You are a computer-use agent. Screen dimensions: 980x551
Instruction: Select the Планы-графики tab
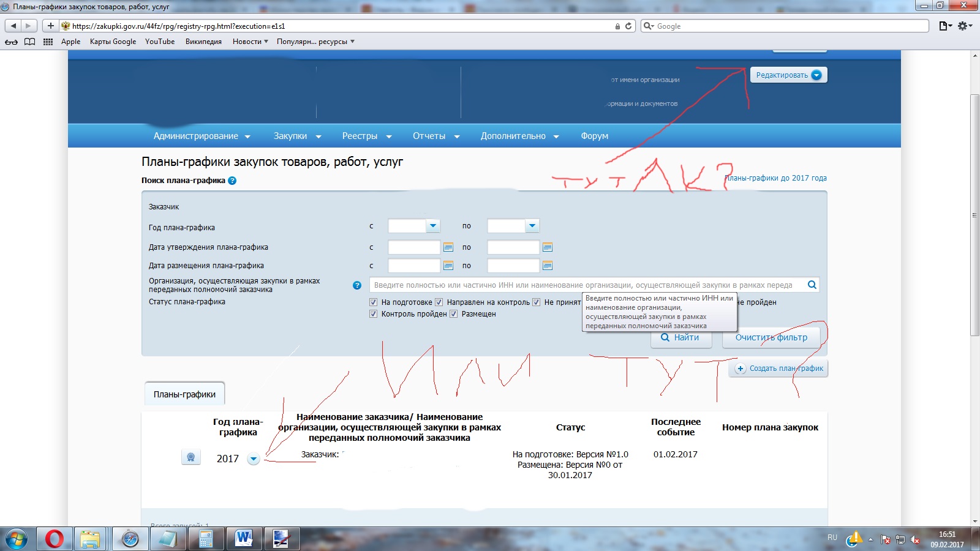[184, 394]
